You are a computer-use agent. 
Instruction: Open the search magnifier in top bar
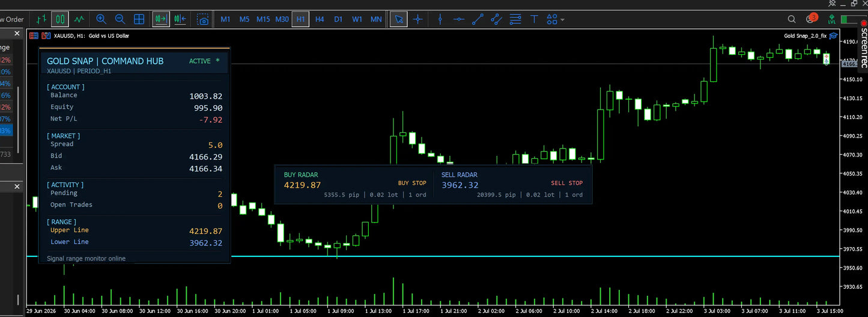tap(792, 19)
